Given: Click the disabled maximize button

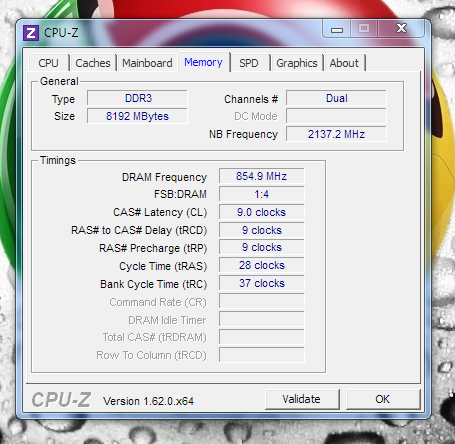Looking at the screenshot, I should [364, 28].
